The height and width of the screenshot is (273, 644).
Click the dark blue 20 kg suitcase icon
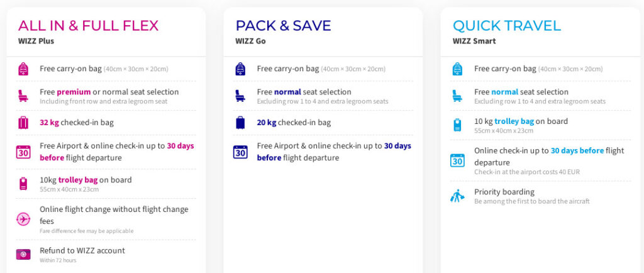pyautogui.click(x=240, y=123)
